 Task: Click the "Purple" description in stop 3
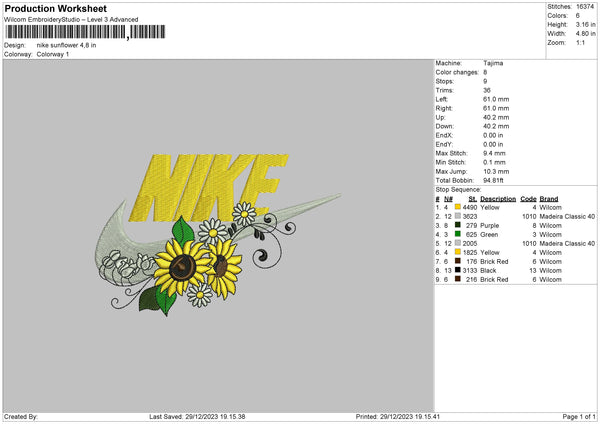[x=489, y=225]
